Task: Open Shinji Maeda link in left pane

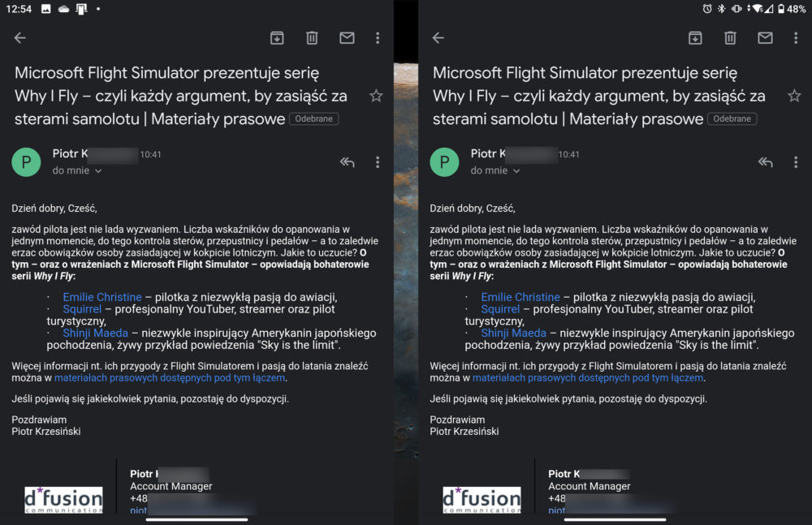Action: (95, 333)
